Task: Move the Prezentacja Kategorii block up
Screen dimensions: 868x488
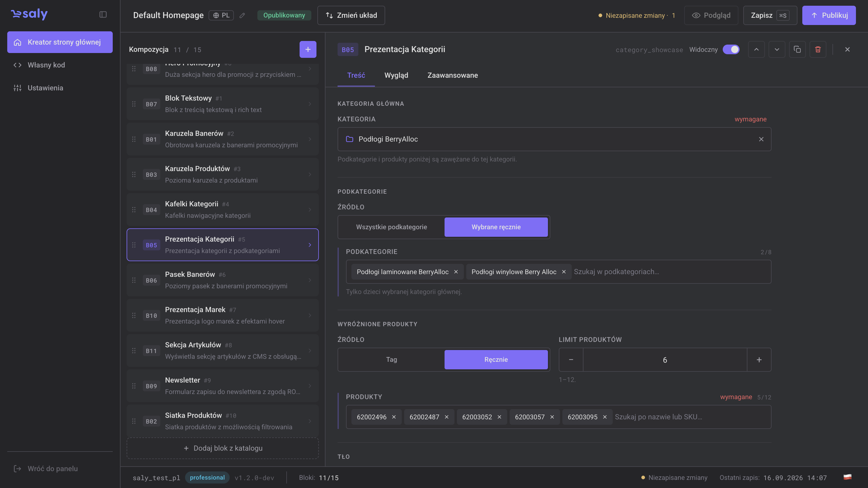Action: [756, 49]
